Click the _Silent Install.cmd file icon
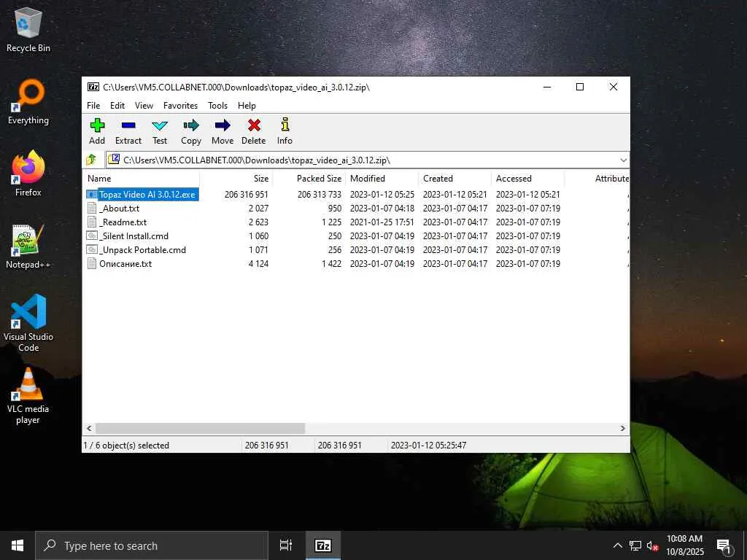 (92, 236)
